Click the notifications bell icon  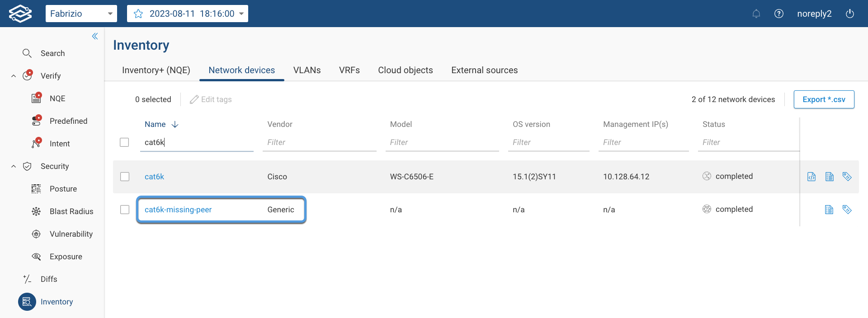click(756, 14)
